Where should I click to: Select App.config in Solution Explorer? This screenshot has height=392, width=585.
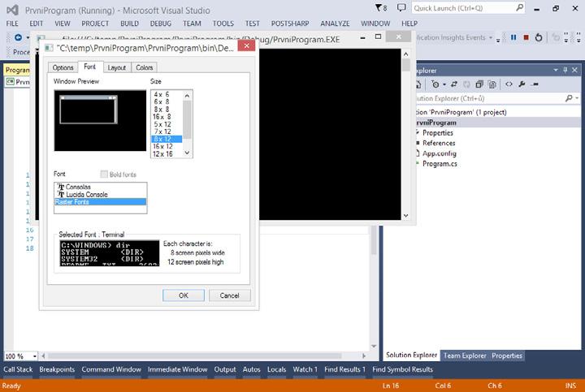[x=439, y=153]
